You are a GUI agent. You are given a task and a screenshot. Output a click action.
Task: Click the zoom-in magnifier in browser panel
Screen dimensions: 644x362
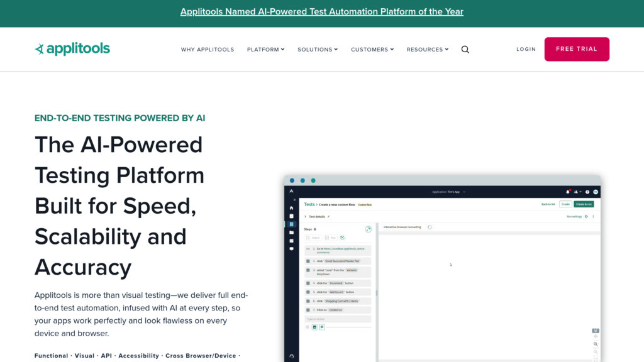pos(596,344)
